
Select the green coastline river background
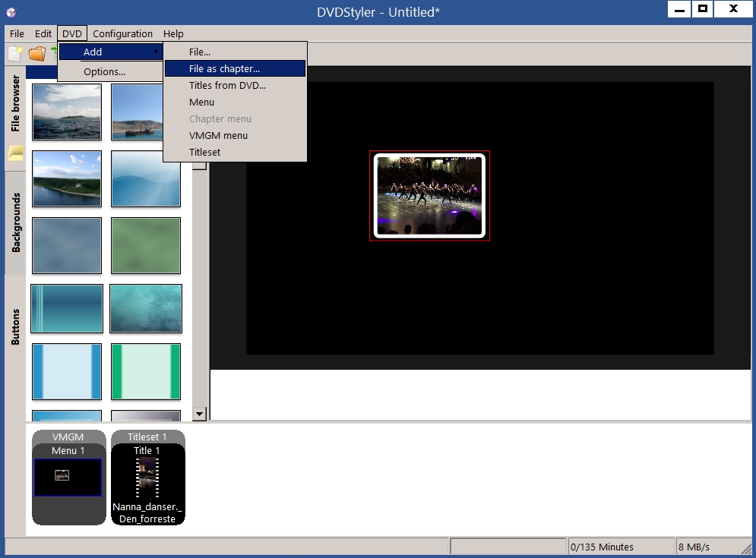tap(67, 178)
